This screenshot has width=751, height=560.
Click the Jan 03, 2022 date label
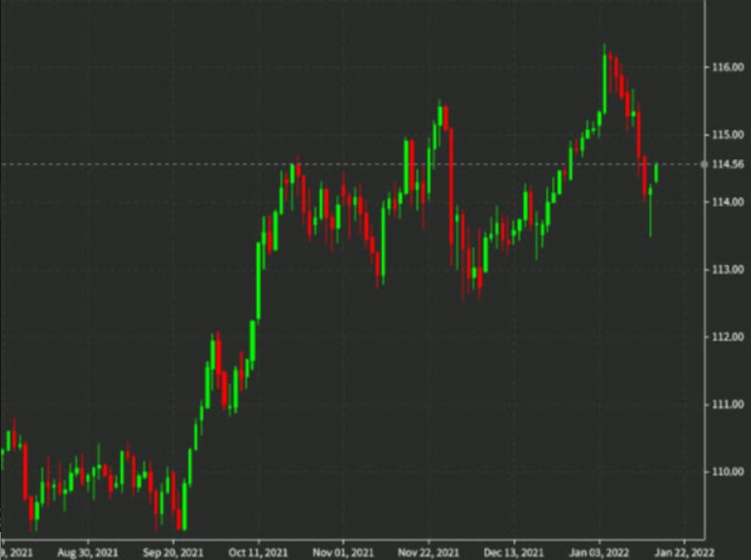pos(599,553)
